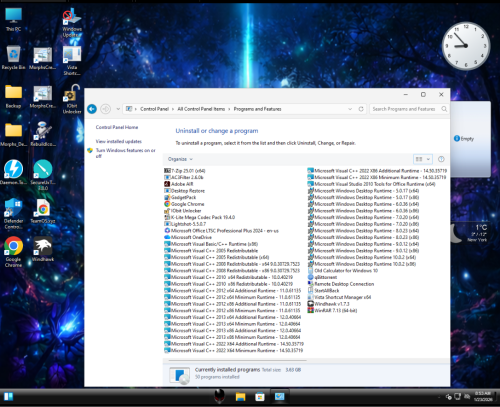Screen dimensions: 500x407
Task: Open the view options dropdown arrow
Action: click(x=428, y=159)
